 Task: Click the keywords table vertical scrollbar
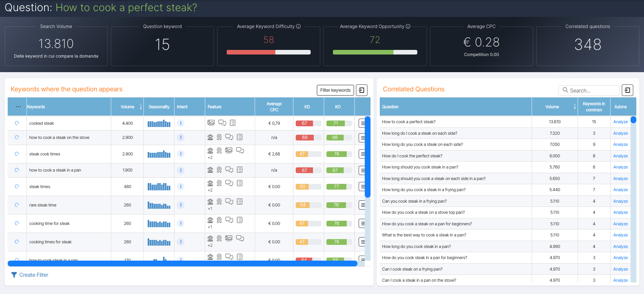[x=367, y=157]
